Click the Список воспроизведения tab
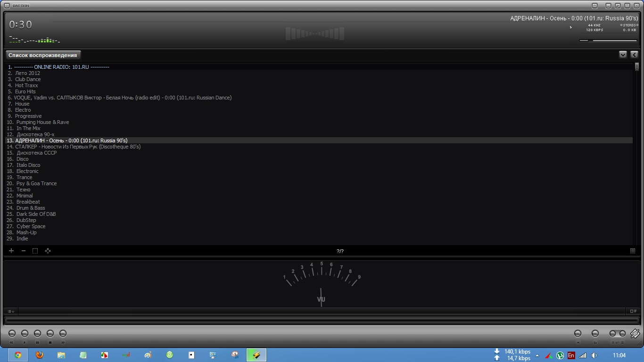 pyautogui.click(x=42, y=55)
